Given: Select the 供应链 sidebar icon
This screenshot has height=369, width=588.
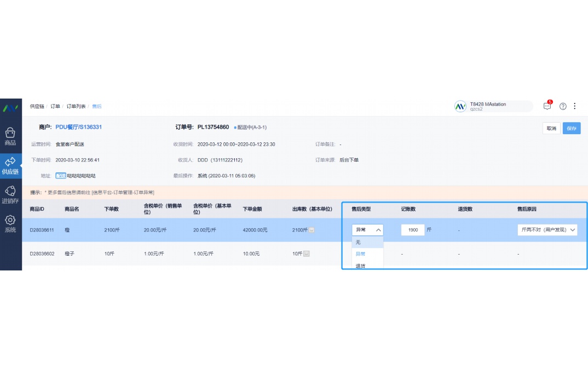Looking at the screenshot, I should pos(11,163).
